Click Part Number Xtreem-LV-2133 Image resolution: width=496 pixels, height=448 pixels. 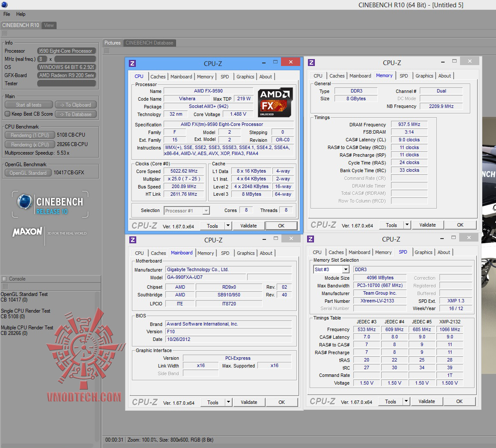pos(380,301)
